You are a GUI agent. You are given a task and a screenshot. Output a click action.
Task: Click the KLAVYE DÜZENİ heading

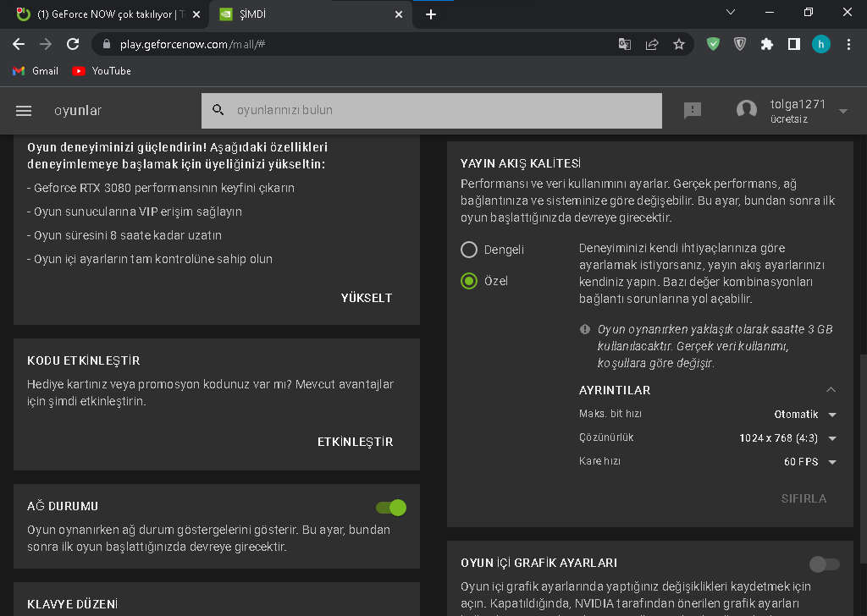(73, 604)
